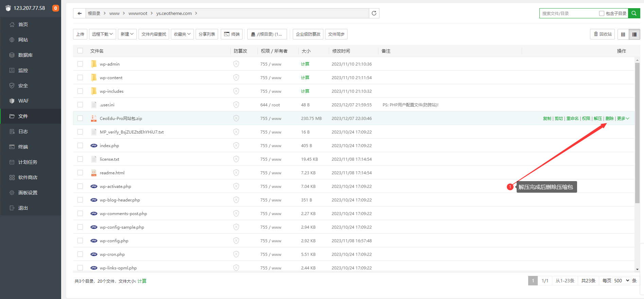Click 计算 size link for wp-admin
Image resolution: width=644 pixels, height=299 pixels.
[305, 64]
